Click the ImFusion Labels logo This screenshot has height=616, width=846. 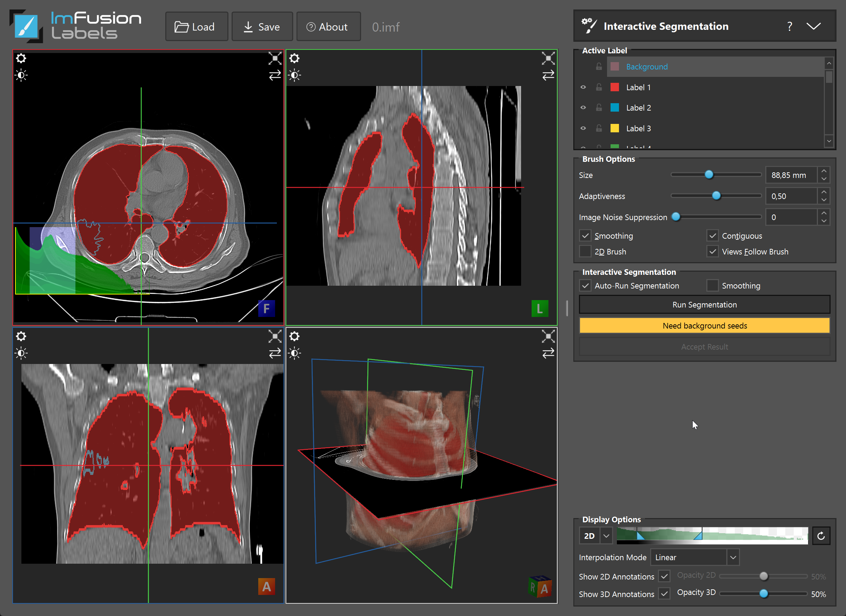(75, 26)
